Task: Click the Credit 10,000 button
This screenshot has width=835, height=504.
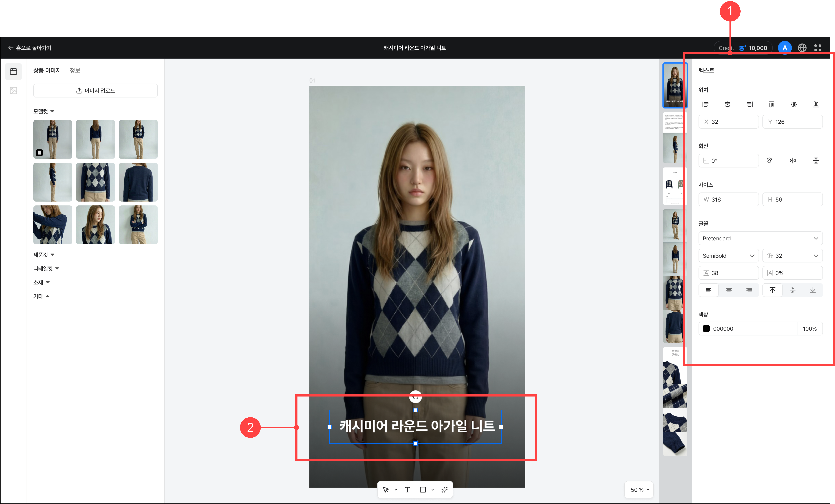Action: (743, 48)
